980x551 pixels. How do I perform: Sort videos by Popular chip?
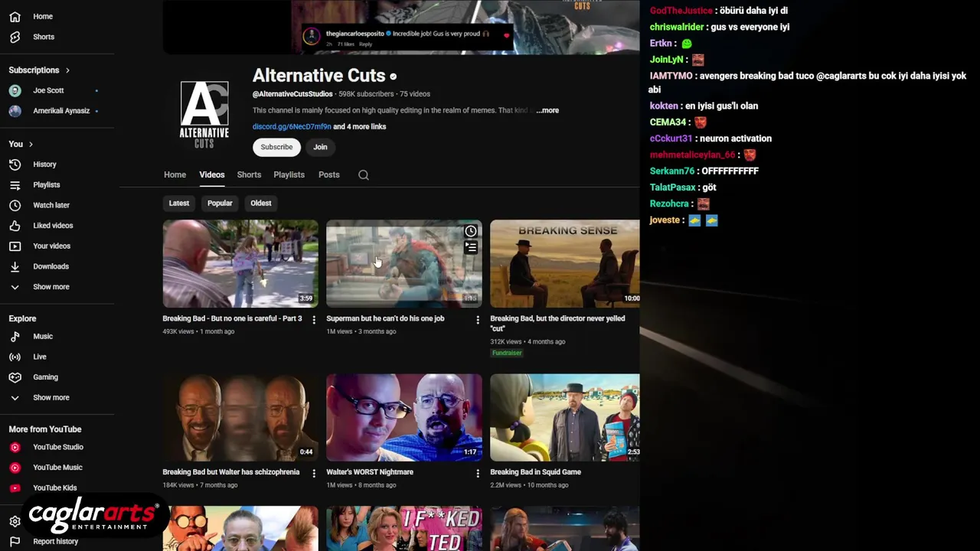coord(220,203)
